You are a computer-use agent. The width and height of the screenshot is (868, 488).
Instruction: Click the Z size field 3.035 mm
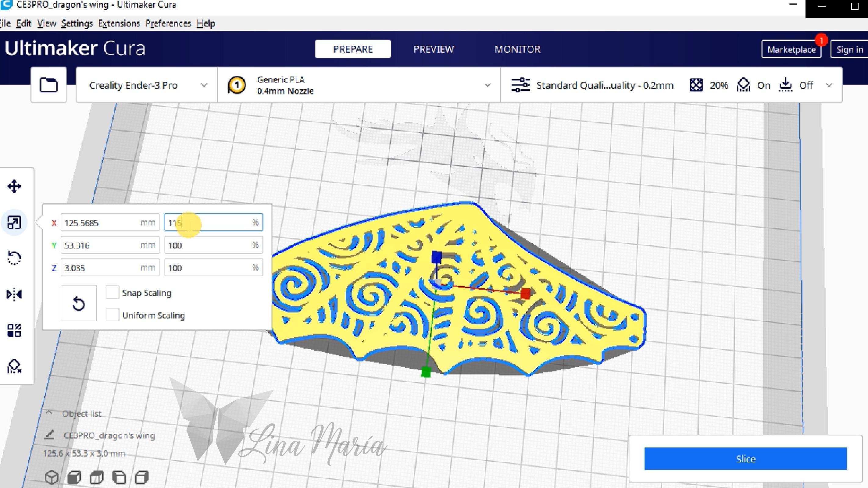pyautogui.click(x=110, y=267)
